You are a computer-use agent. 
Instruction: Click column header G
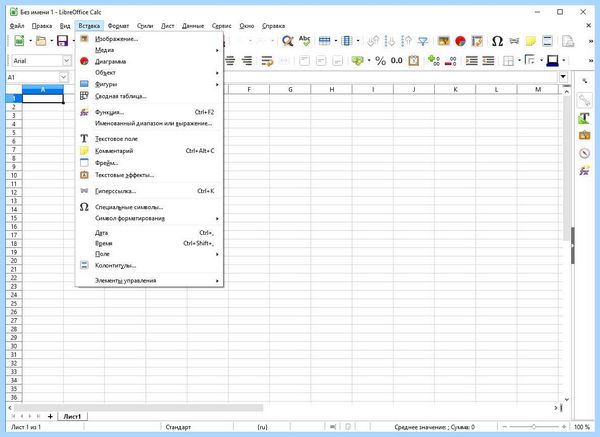click(x=290, y=89)
